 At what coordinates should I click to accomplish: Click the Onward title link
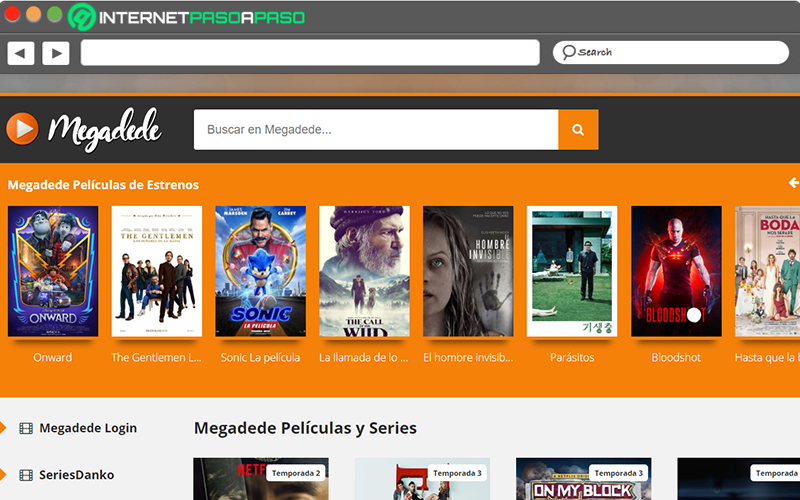point(53,357)
